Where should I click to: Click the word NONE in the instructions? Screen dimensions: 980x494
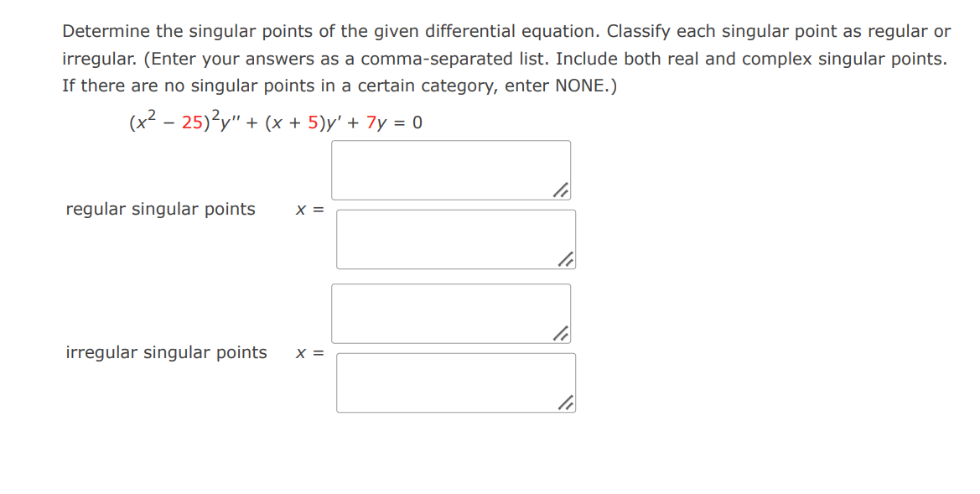578,85
